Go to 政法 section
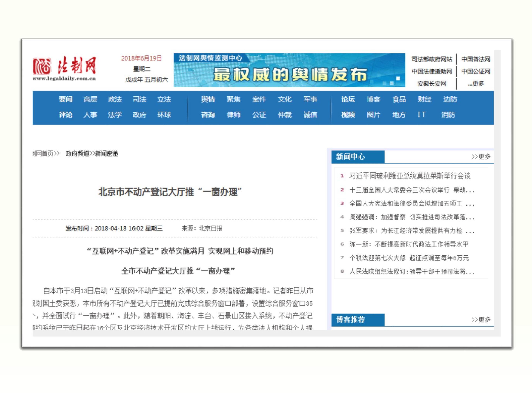This screenshot has height=399, width=532. pyautogui.click(x=115, y=99)
